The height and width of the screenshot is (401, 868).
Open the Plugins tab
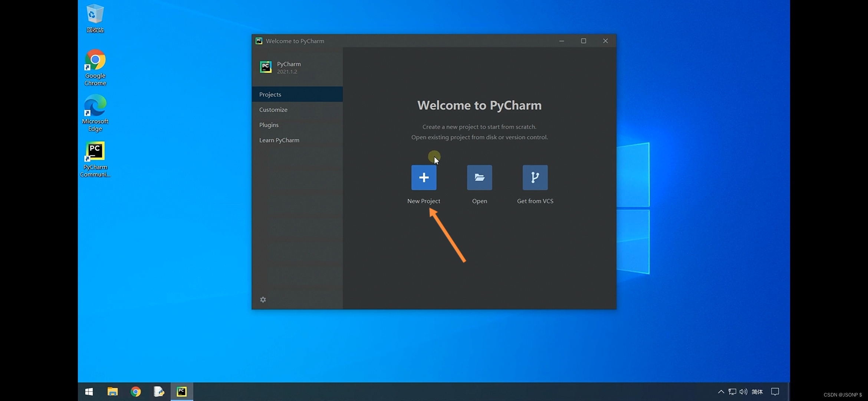[x=297, y=125]
